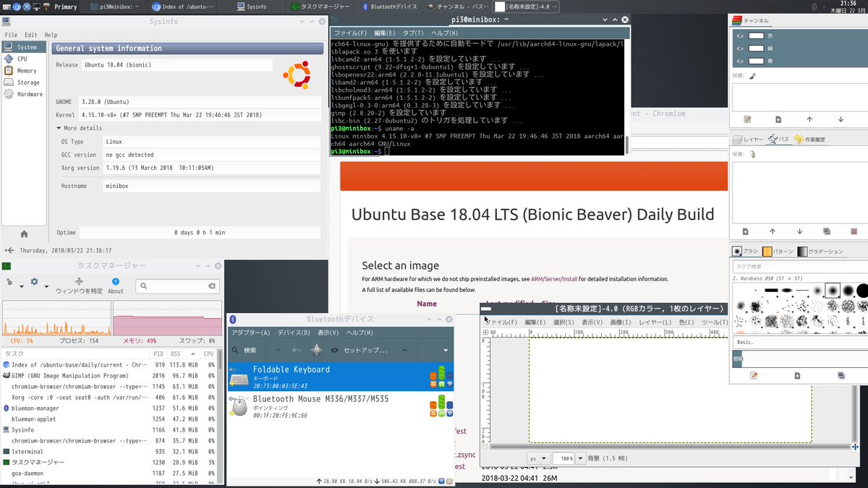Open the process tools dropdown arrow in Task Manager
This screenshot has width=868, height=488.
click(x=21, y=287)
